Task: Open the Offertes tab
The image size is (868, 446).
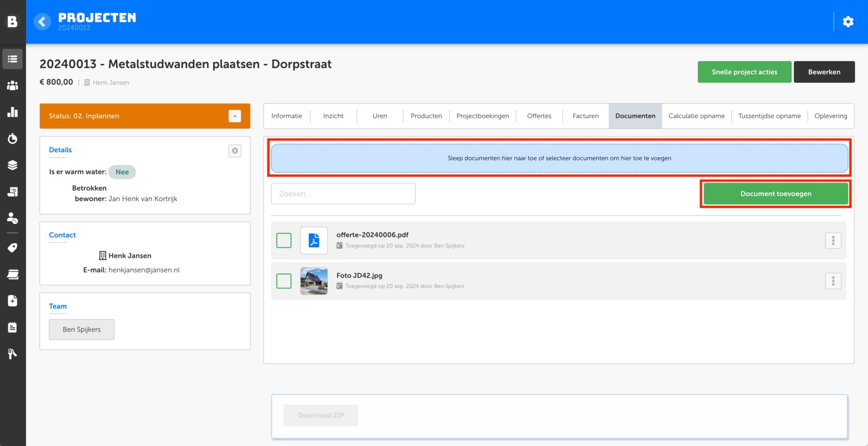Action: click(539, 116)
